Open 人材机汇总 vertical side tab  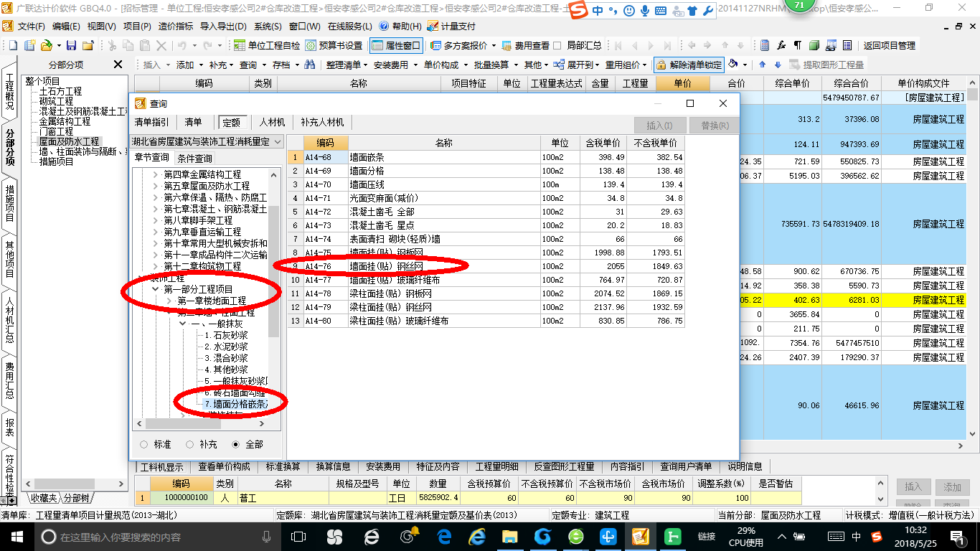click(x=9, y=319)
